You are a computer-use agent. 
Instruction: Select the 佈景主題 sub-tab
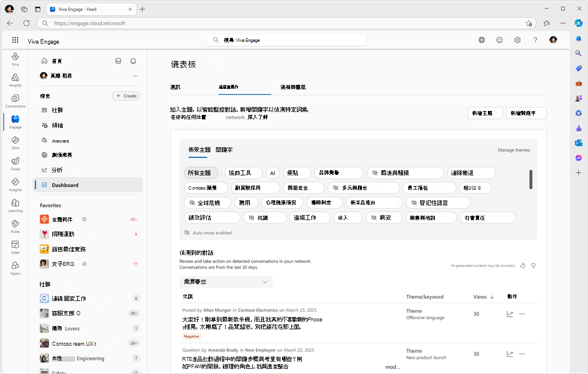pyautogui.click(x=199, y=150)
